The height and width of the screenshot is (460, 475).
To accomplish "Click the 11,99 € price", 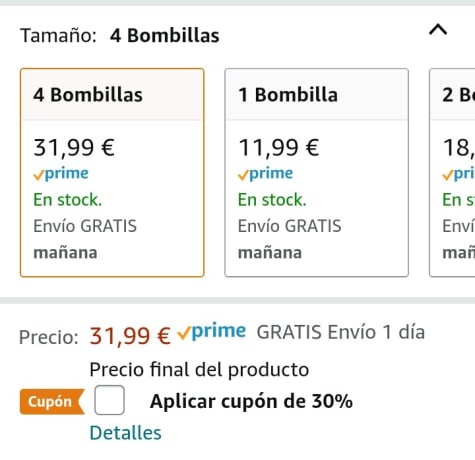I will click(x=279, y=148).
